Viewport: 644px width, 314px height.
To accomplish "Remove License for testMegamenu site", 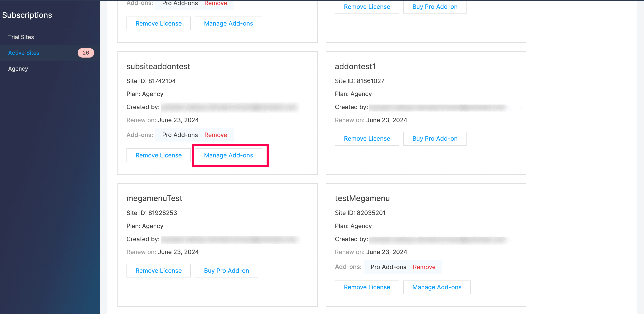I will click(367, 287).
